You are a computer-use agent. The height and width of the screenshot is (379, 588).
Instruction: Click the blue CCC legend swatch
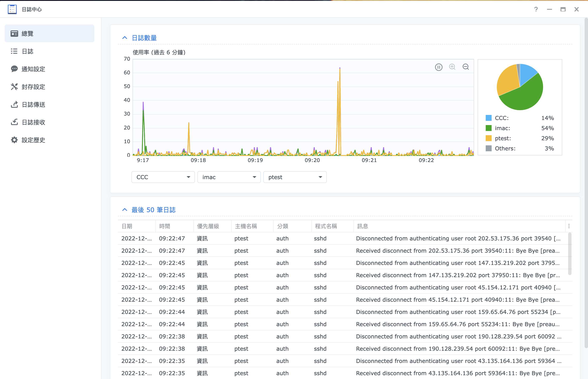pos(488,118)
